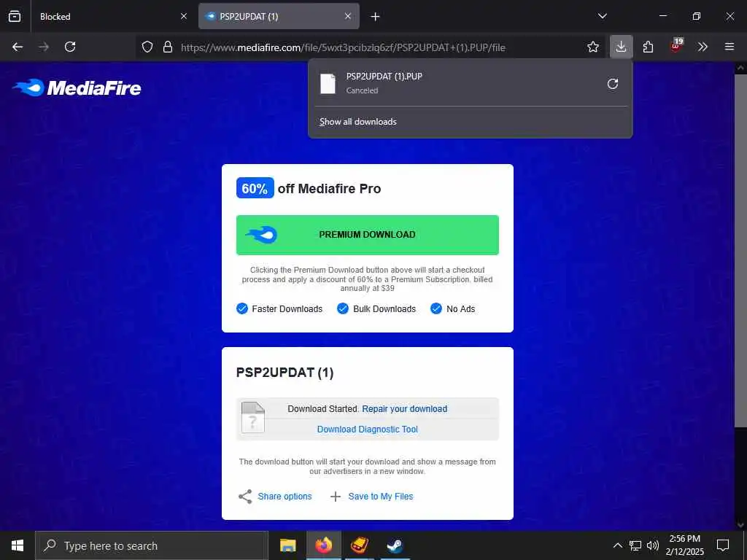View site security padlock info
The image size is (747, 560).
(168, 47)
